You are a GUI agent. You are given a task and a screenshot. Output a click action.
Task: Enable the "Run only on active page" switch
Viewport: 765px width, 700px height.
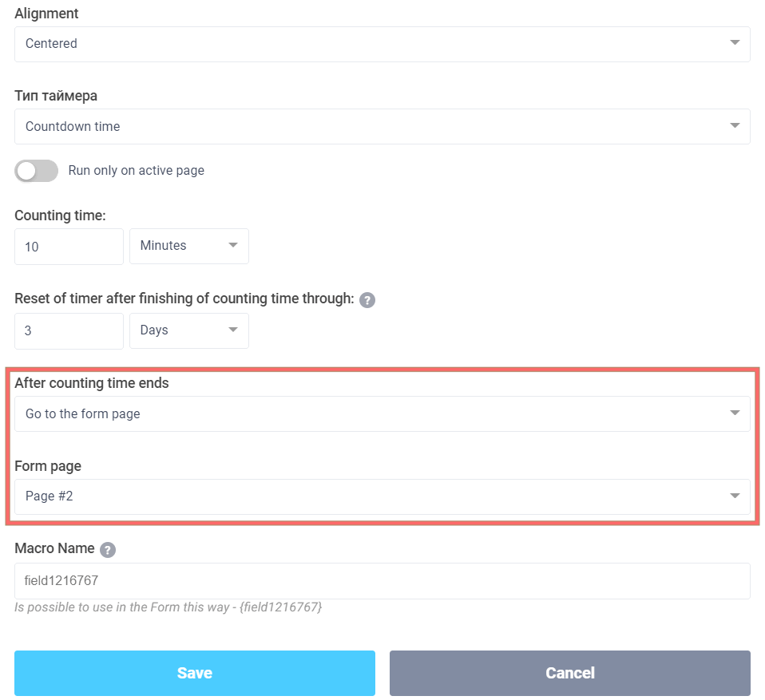tap(36, 171)
